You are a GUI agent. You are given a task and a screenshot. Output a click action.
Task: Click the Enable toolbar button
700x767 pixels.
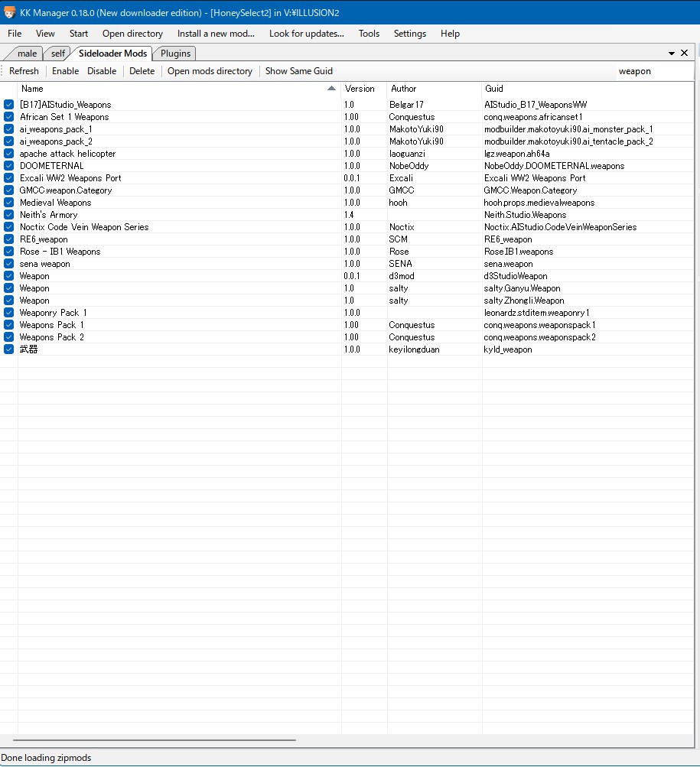[66, 71]
